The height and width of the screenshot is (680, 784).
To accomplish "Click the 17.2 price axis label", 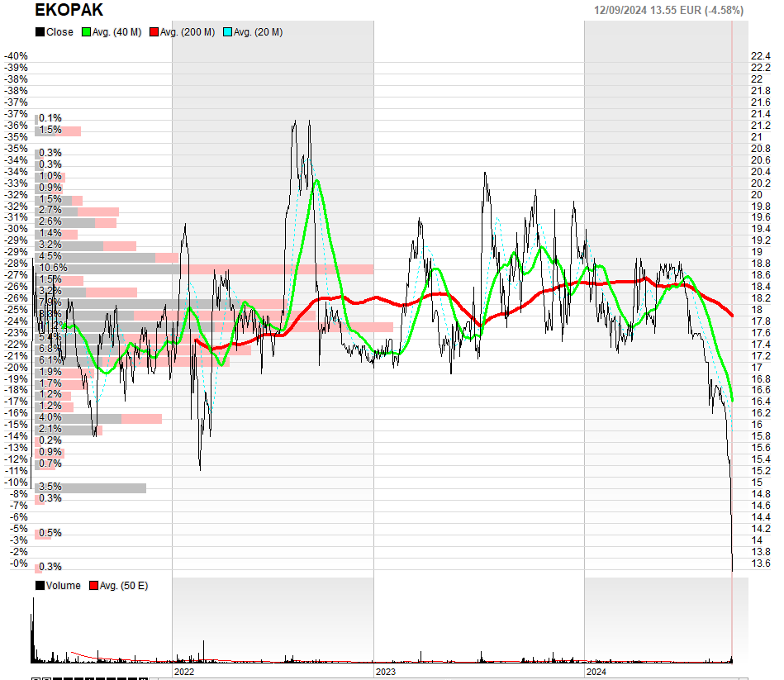I will 761,356.
